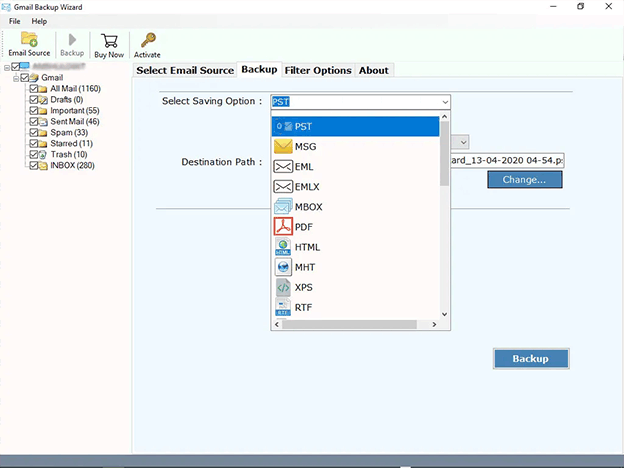Toggle the INBOX (280) checkbox
624x468 pixels.
35,165
